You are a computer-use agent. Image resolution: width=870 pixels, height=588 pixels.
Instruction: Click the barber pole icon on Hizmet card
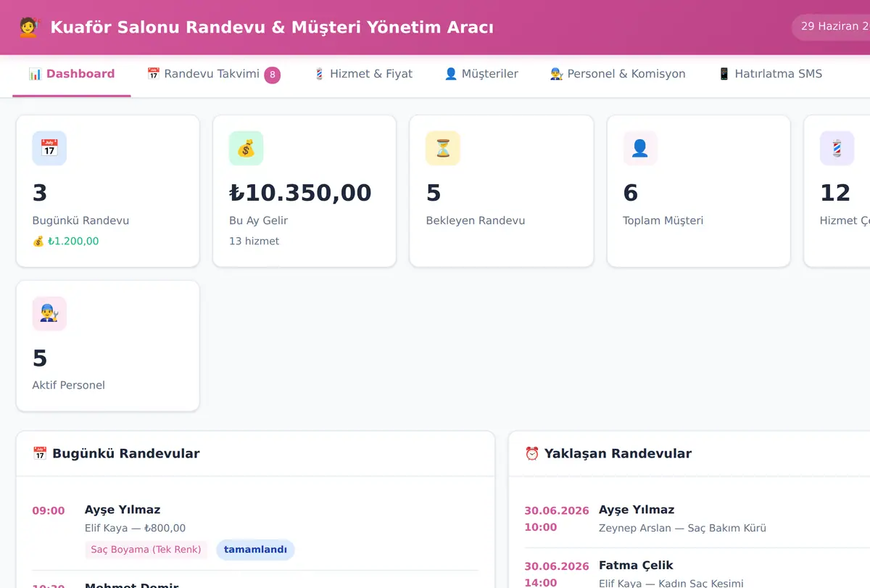click(837, 148)
